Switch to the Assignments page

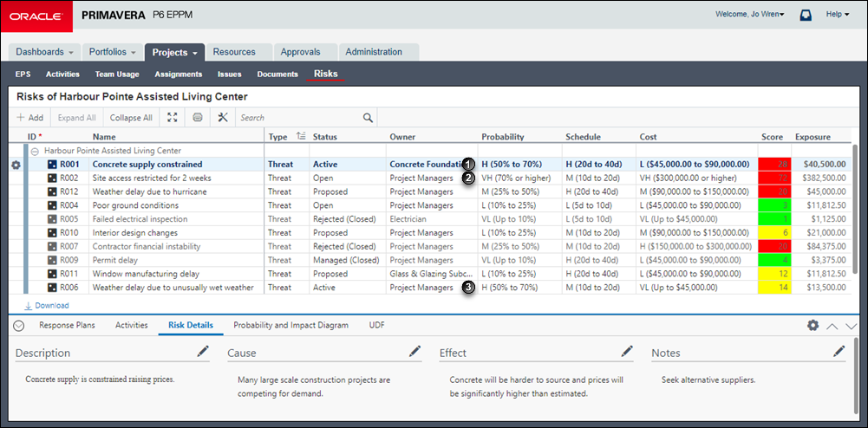(x=179, y=75)
